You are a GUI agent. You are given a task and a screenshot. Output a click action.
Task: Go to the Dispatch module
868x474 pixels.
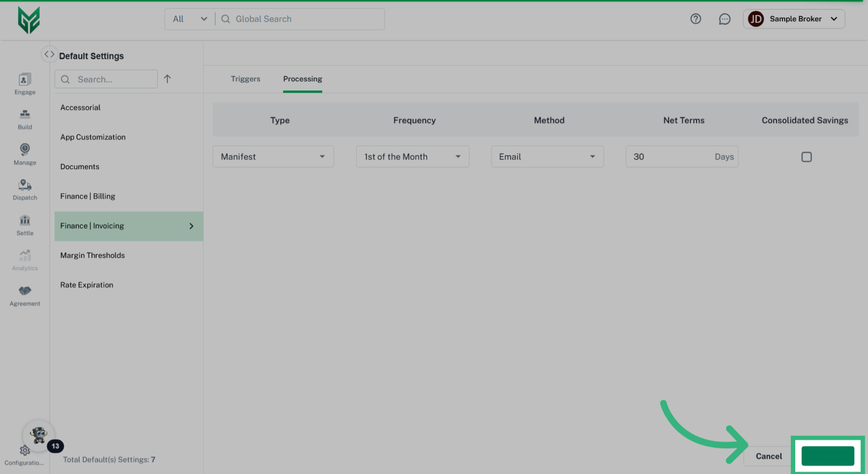click(25, 190)
